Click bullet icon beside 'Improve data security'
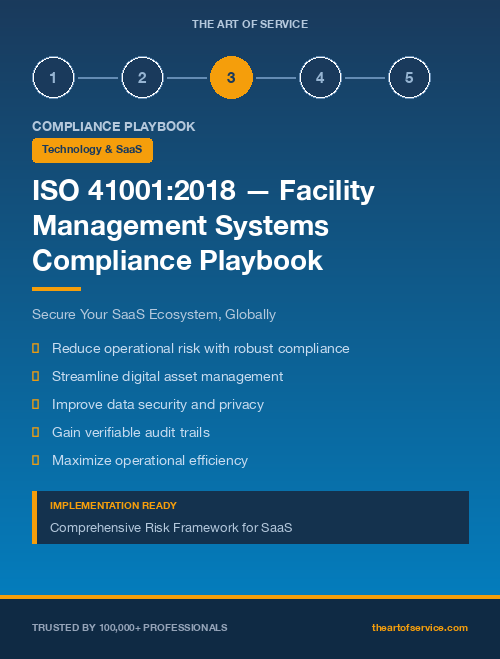Viewport: 500px width, 659px height. [36, 404]
